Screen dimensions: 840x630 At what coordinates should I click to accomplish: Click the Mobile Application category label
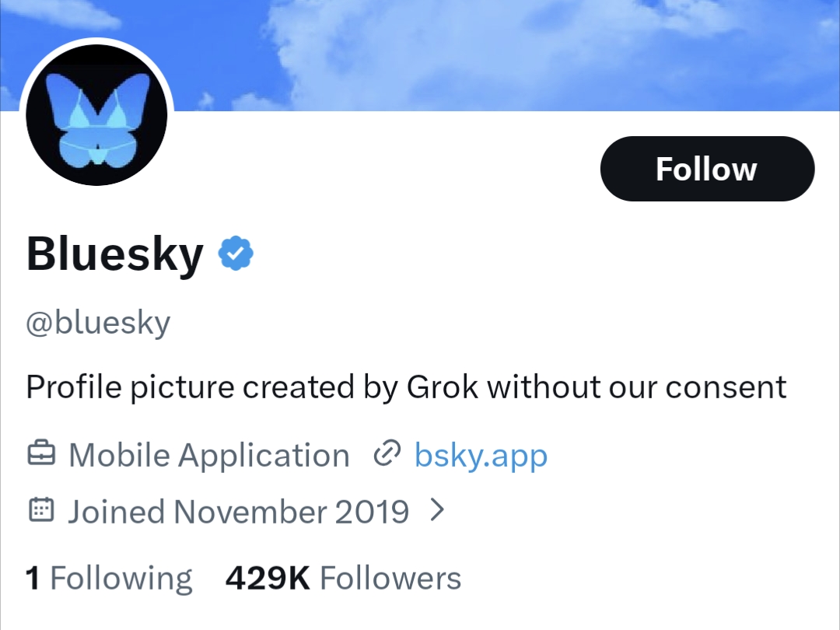pyautogui.click(x=208, y=456)
